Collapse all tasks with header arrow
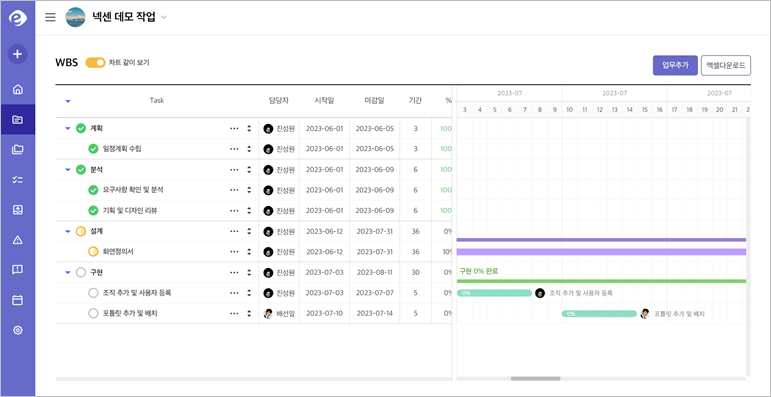Screen dimensions: 771x397 (x=68, y=101)
